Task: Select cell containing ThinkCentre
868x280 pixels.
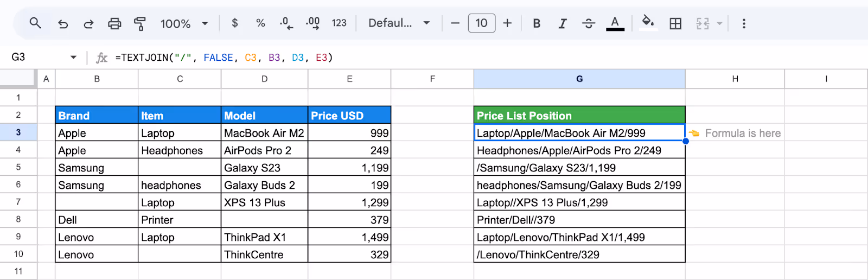Action: pos(264,254)
